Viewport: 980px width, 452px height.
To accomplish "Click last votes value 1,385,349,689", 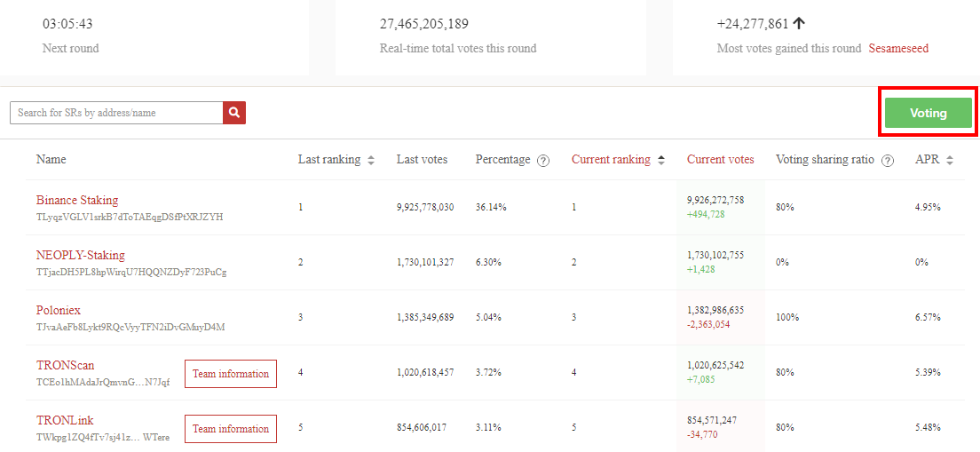I will (x=425, y=317).
